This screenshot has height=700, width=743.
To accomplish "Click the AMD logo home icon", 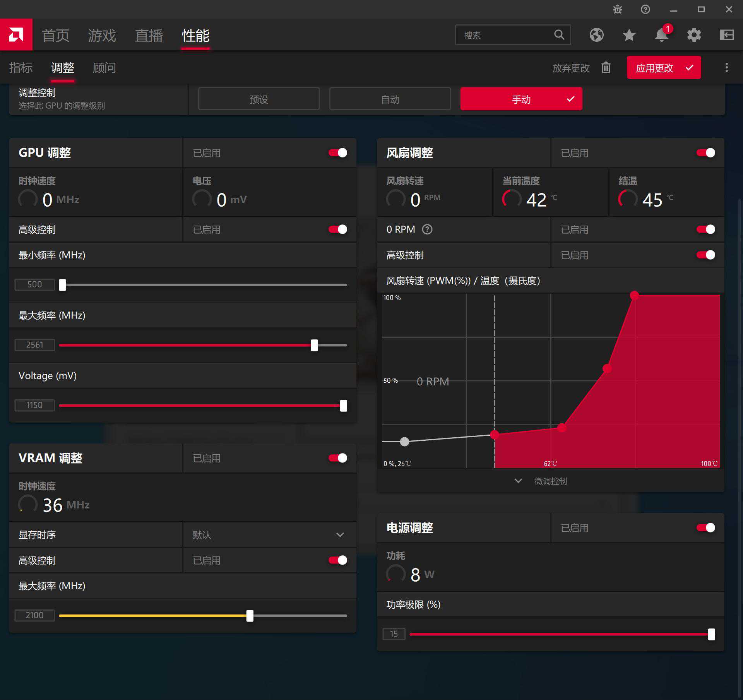I will click(x=16, y=35).
